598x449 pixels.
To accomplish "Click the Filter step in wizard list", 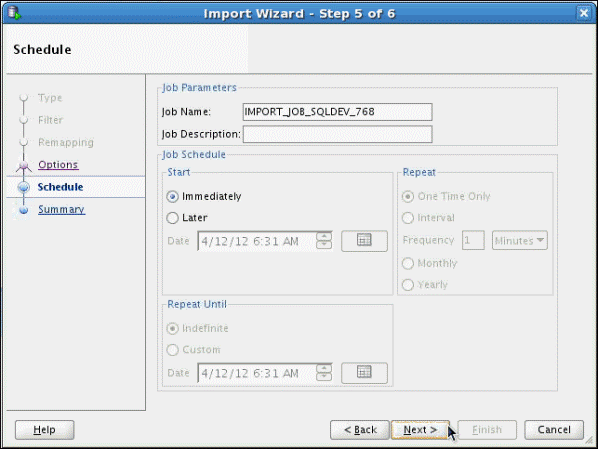I will coord(50,120).
